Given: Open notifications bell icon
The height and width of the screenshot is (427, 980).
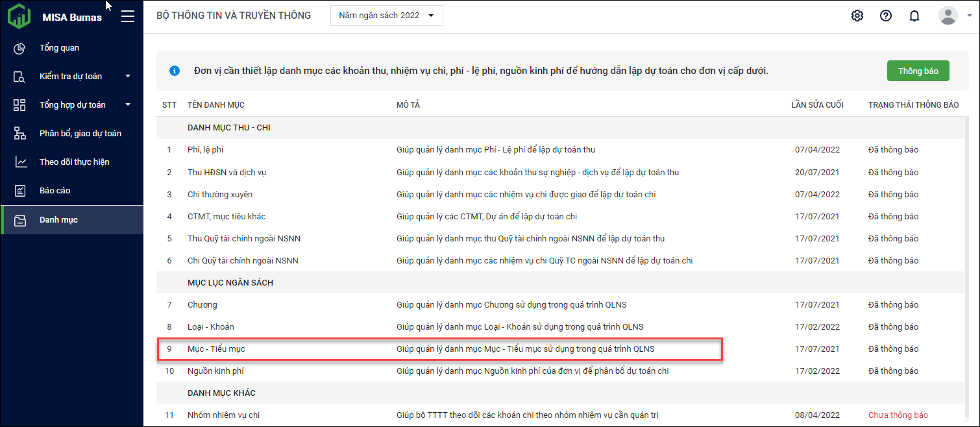Looking at the screenshot, I should (914, 16).
